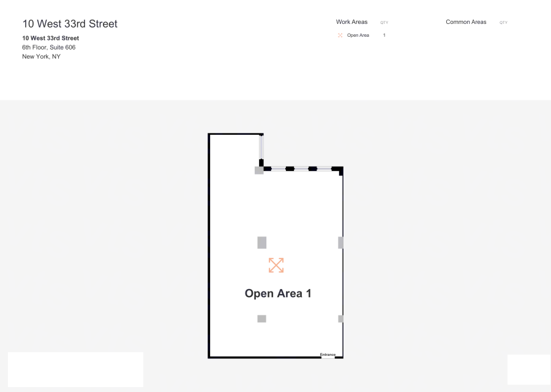Click the orange expand-arrows icon in the floor plan

point(276,265)
